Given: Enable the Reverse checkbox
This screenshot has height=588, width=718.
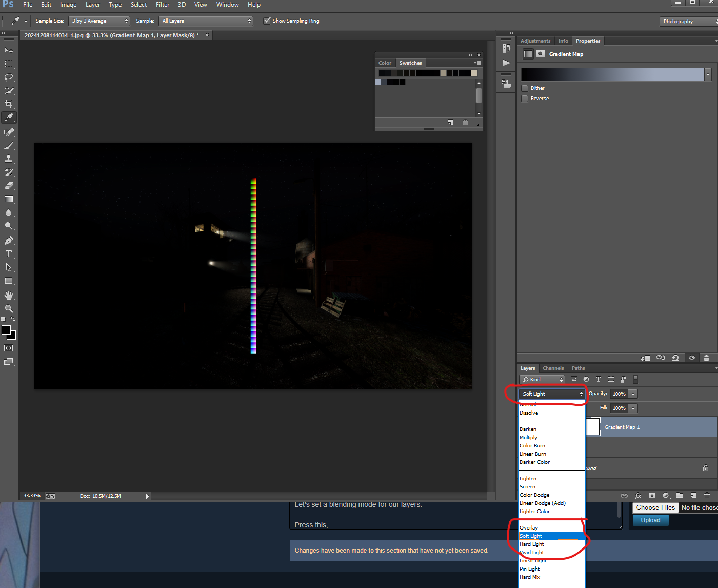Looking at the screenshot, I should pyautogui.click(x=525, y=99).
